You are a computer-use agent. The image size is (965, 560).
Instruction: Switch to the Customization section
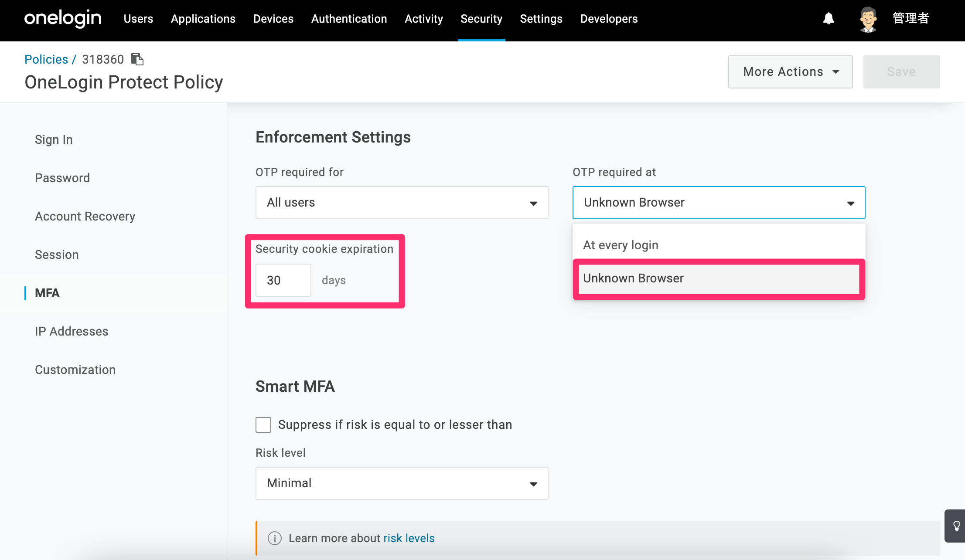pos(75,370)
